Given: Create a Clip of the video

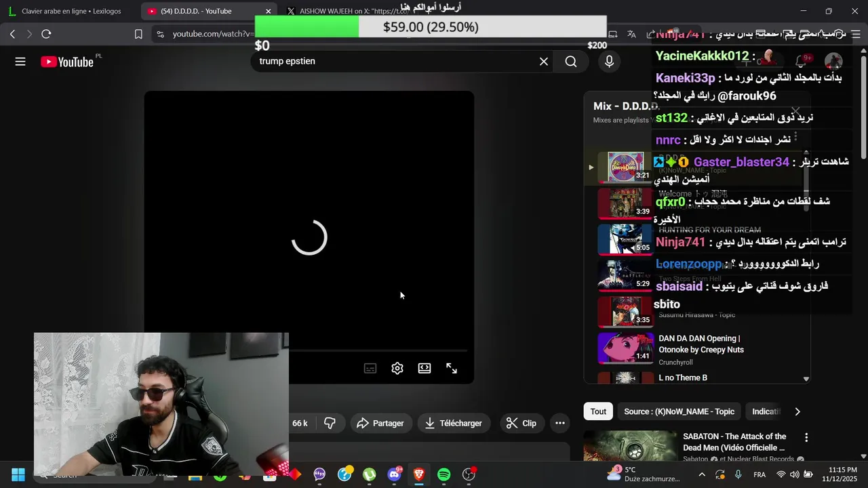Looking at the screenshot, I should point(521,423).
